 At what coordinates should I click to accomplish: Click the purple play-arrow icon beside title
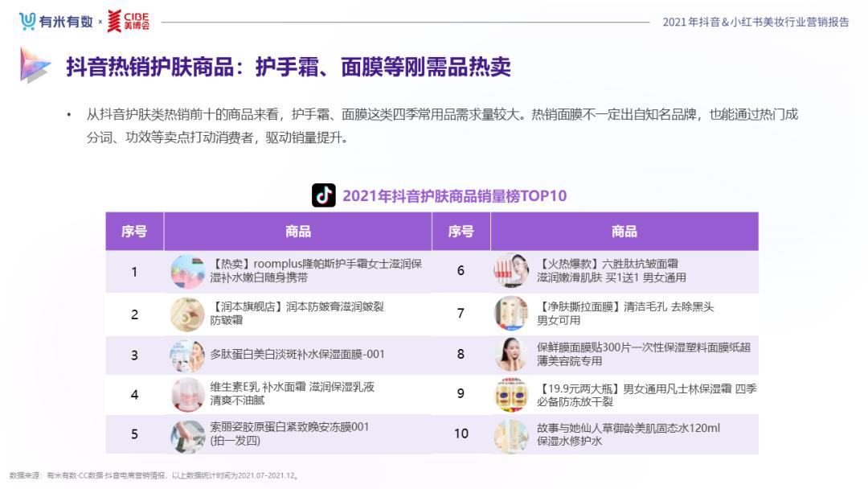[35, 65]
